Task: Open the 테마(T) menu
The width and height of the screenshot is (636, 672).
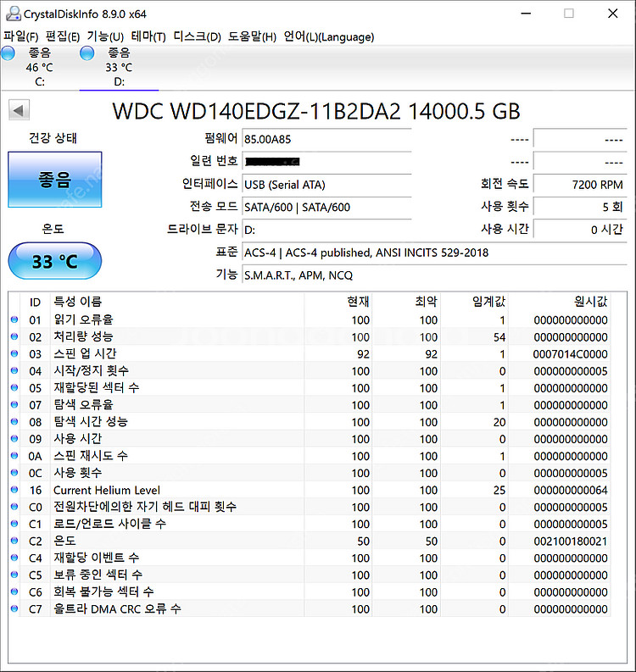Action: pos(148,36)
